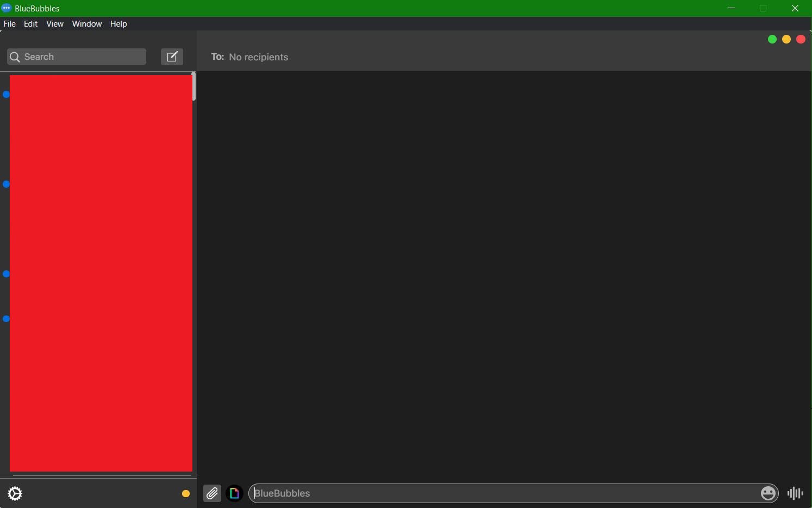The width and height of the screenshot is (812, 508).
Task: Click the second blue unread indicator dot
Action: pyautogui.click(x=6, y=184)
